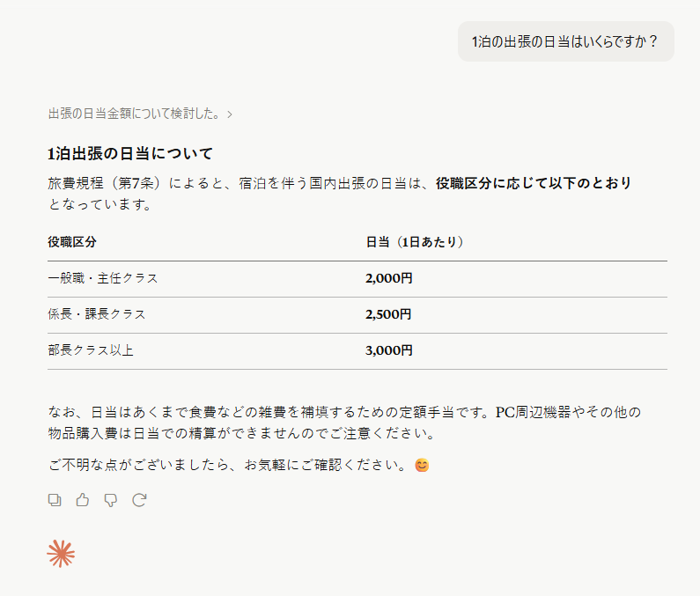Give the response a thumbs up
The image size is (700, 596).
click(83, 500)
